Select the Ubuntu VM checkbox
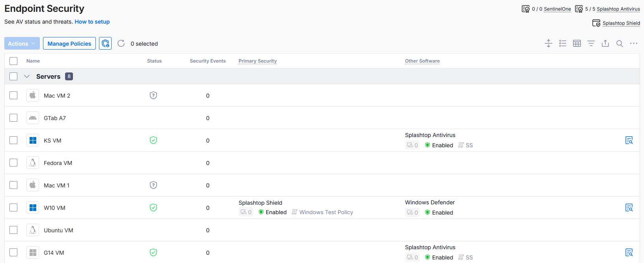The height and width of the screenshot is (263, 644). 13,230
